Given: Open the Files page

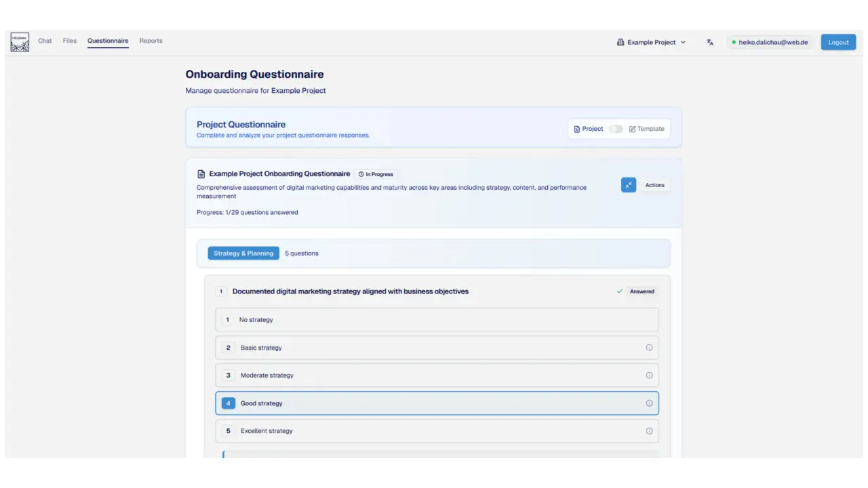Looking at the screenshot, I should [x=70, y=41].
